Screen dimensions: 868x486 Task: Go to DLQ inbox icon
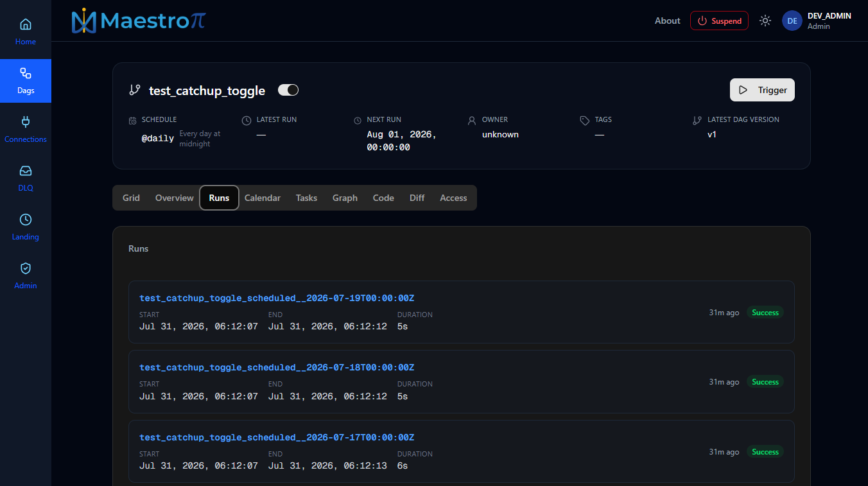[26, 171]
